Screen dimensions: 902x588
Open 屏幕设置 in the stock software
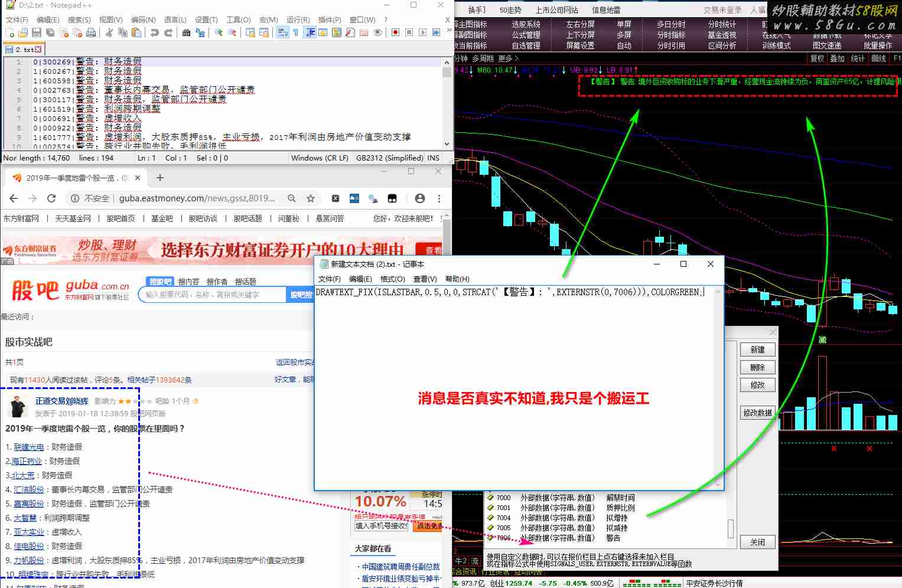[x=580, y=45]
